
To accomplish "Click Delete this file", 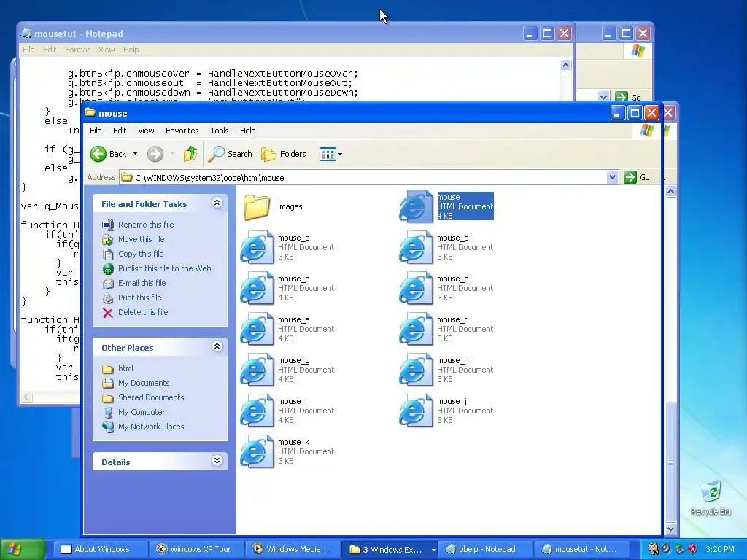I will (143, 312).
